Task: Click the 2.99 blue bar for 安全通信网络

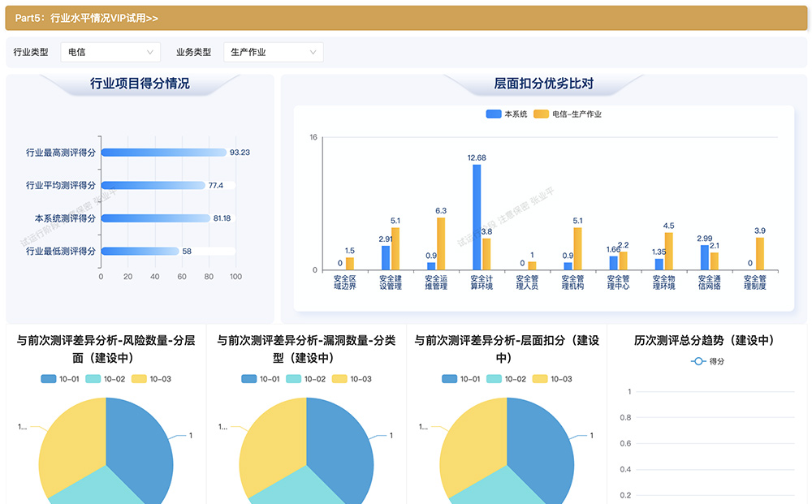Action: click(705, 258)
